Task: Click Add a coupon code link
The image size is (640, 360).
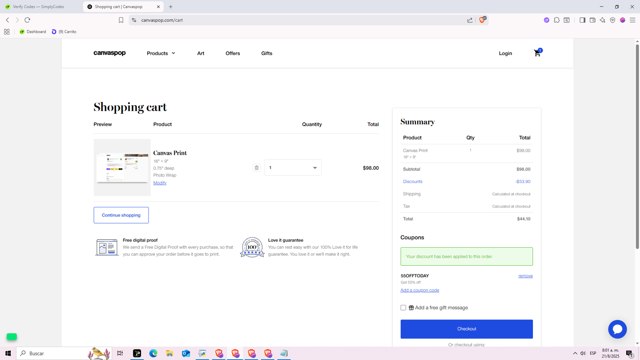Action: tap(420, 290)
